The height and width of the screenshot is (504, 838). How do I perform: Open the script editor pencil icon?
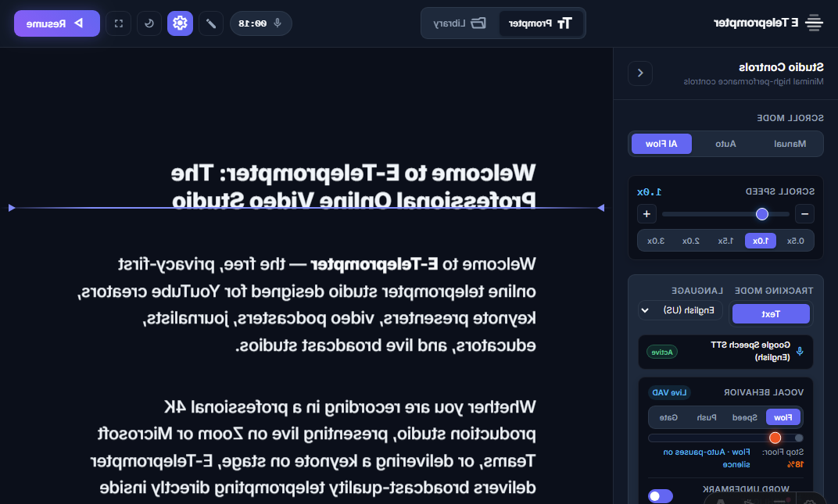(211, 23)
